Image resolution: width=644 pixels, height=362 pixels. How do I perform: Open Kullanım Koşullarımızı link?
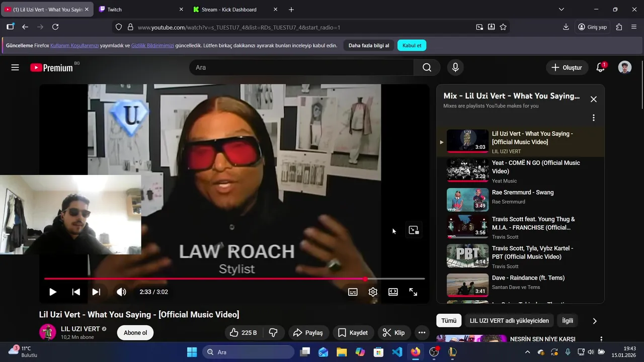[x=74, y=45]
